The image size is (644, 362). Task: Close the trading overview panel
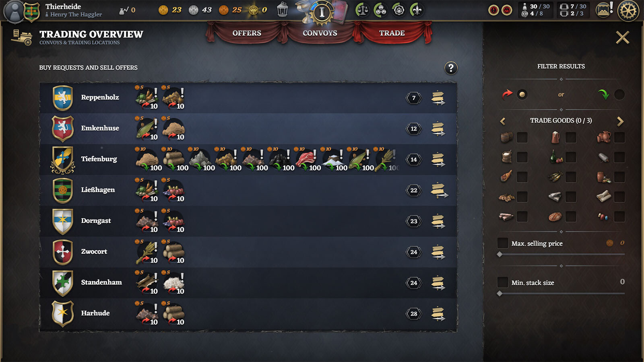[x=622, y=38]
